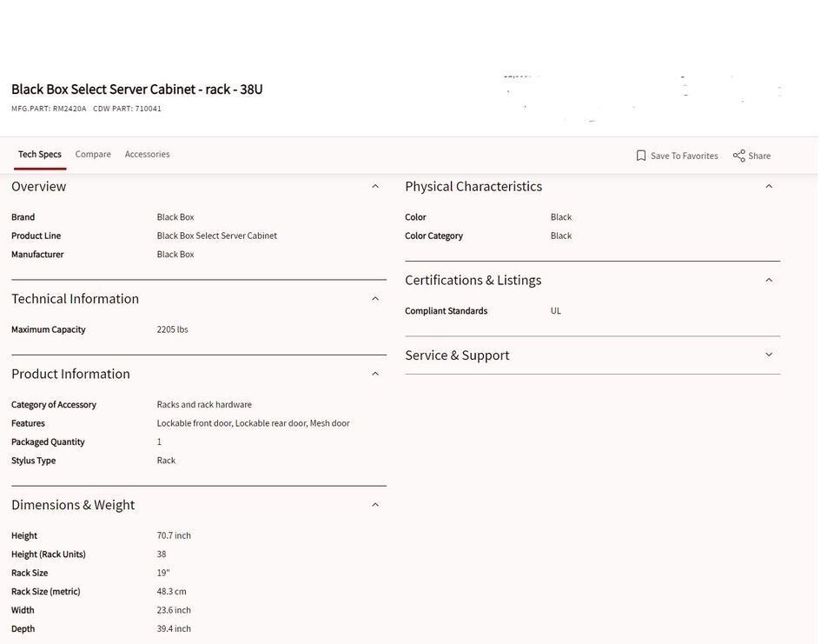This screenshot has height=644, width=834.
Task: Click the Brand label
Action: [23, 217]
